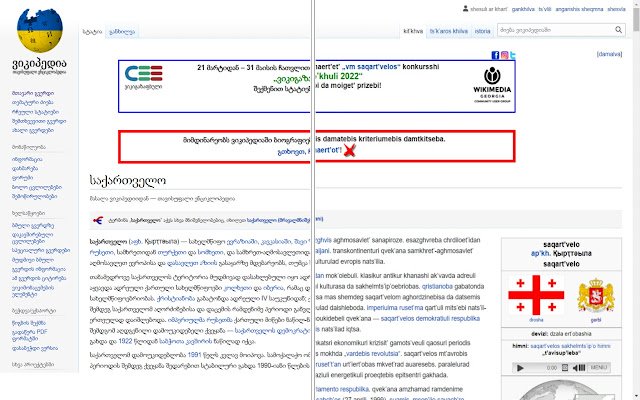Open the Twitter bird icon above the banner
Screen dimensions: 640x400
point(513,55)
